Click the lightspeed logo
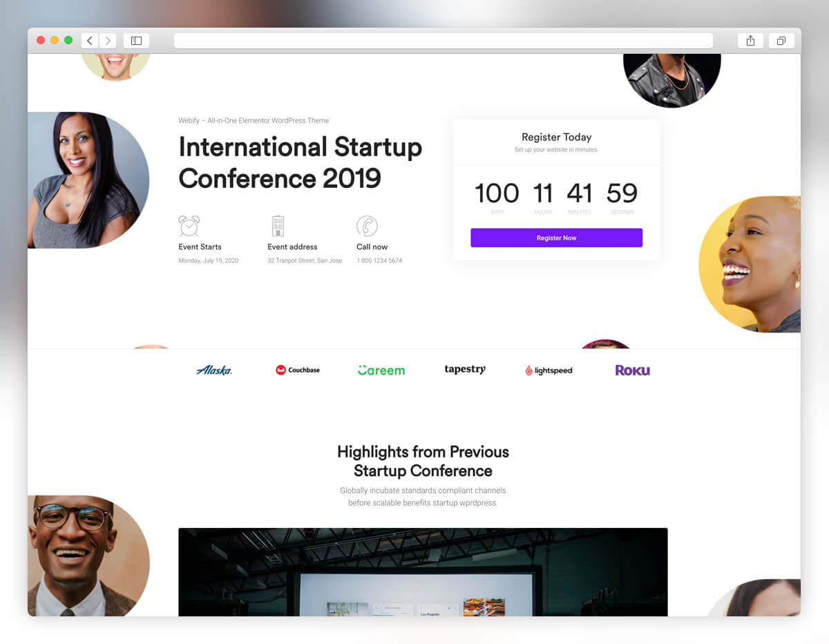 tap(549, 370)
